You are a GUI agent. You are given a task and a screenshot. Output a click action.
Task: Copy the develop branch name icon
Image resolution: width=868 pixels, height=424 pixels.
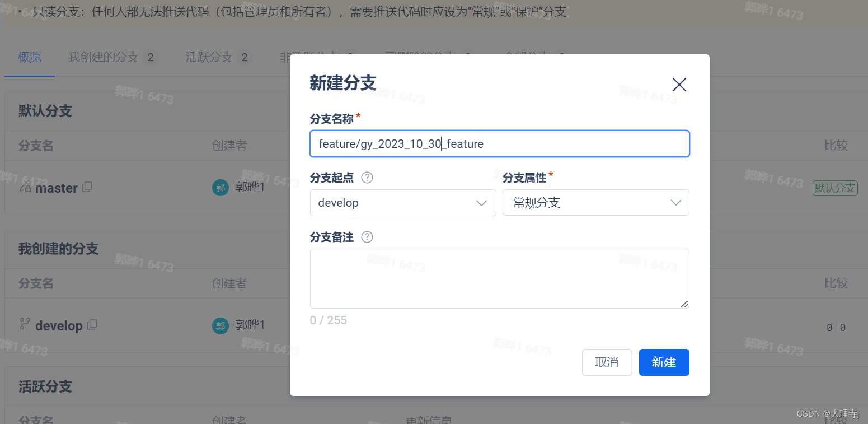tap(92, 325)
